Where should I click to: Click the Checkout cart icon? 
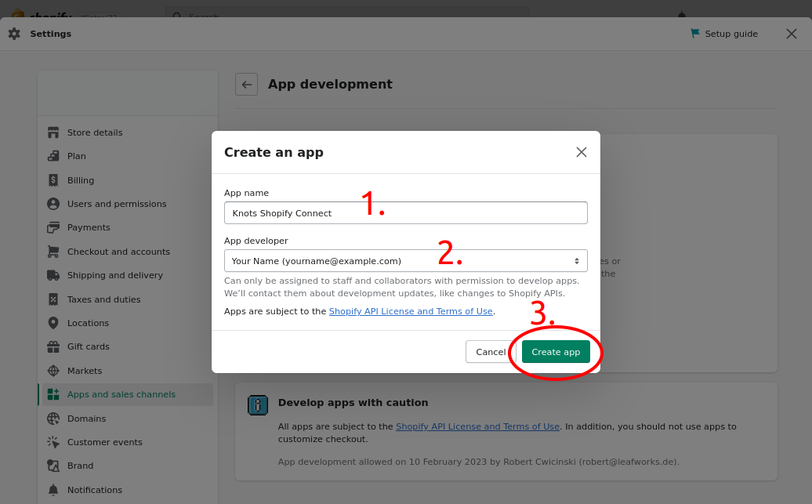pyautogui.click(x=53, y=252)
